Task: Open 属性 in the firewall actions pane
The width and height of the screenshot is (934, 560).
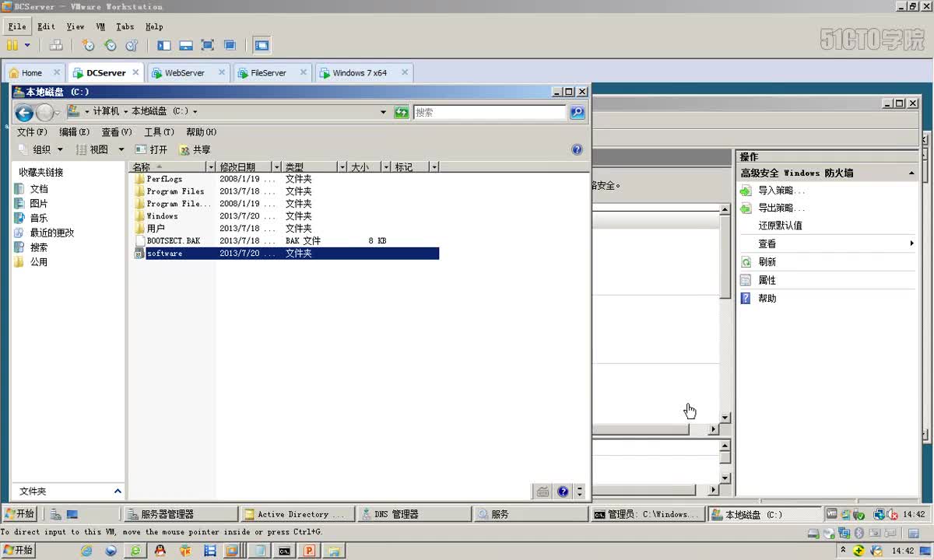Action: 767,280
